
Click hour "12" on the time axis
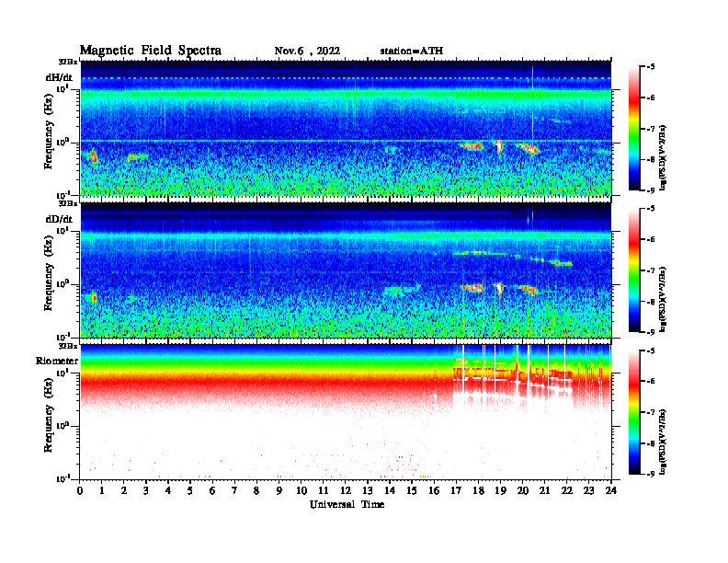346,490
